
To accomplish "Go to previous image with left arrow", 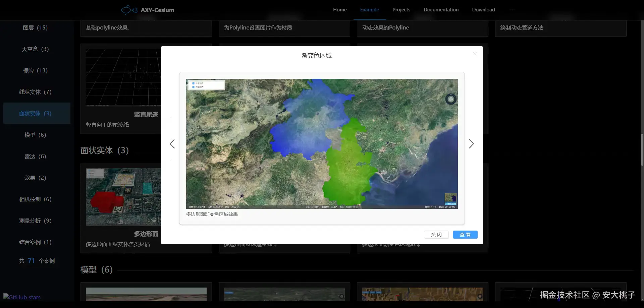I will (x=172, y=144).
